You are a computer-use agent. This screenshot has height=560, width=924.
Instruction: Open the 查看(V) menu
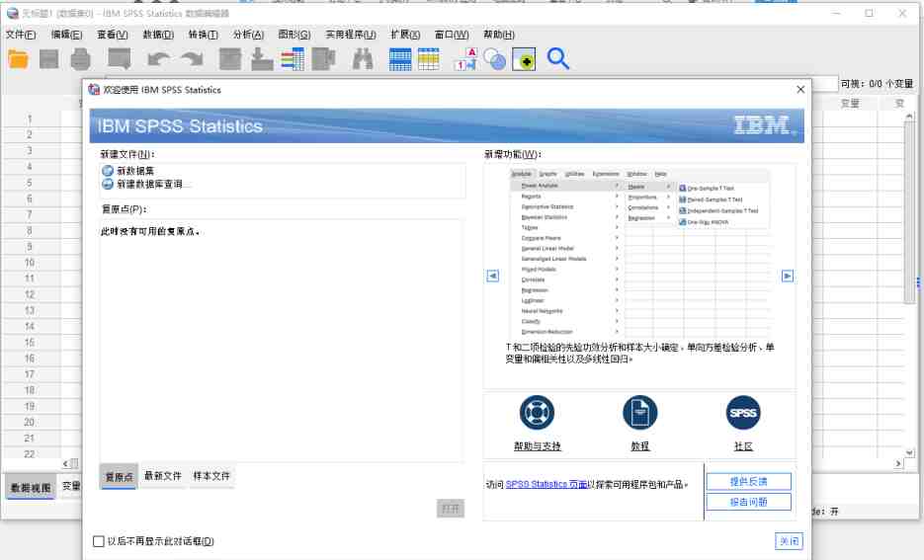pyautogui.click(x=113, y=35)
